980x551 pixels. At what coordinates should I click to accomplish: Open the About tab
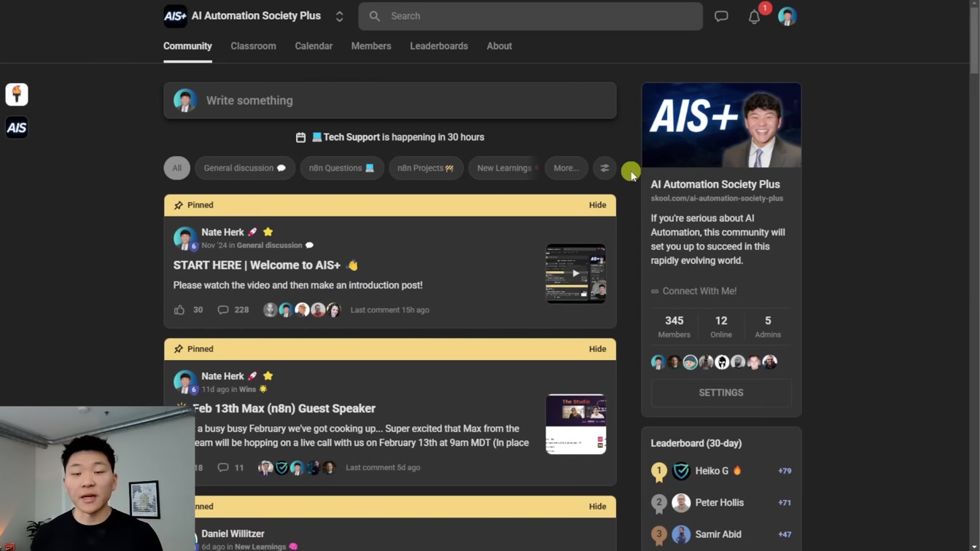[x=499, y=46]
